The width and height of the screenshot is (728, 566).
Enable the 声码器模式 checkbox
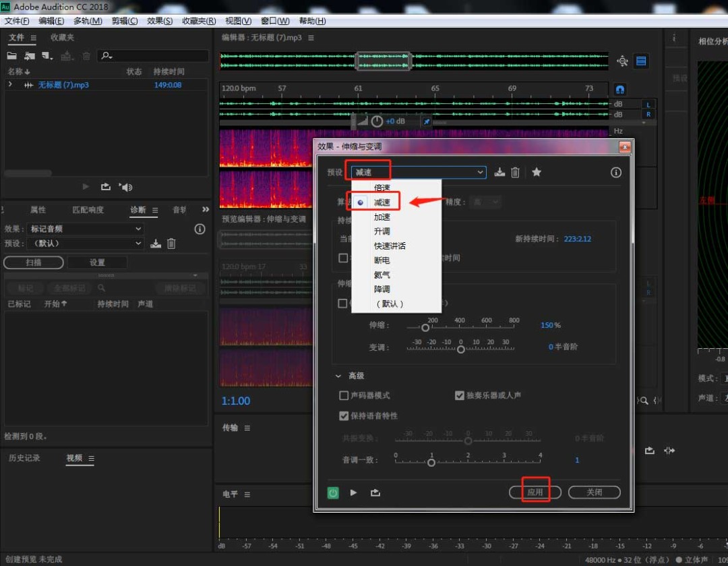point(344,395)
